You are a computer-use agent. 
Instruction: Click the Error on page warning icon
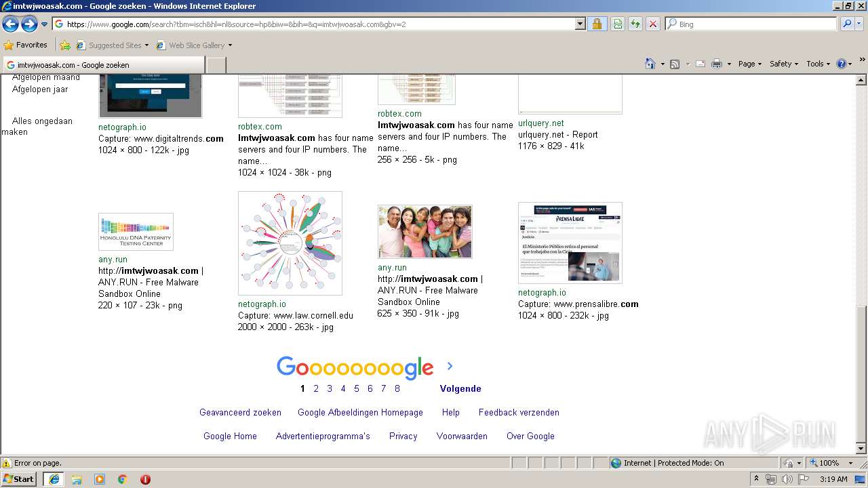point(7,463)
